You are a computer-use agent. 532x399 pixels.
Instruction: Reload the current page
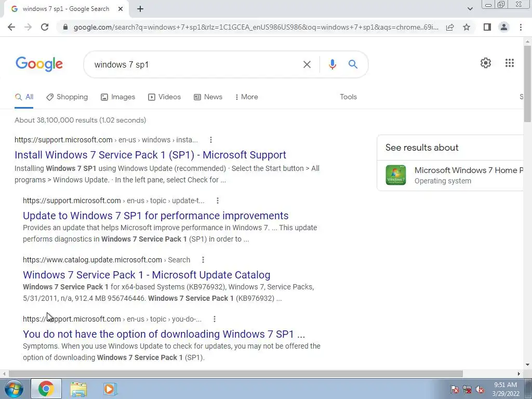[x=45, y=27]
